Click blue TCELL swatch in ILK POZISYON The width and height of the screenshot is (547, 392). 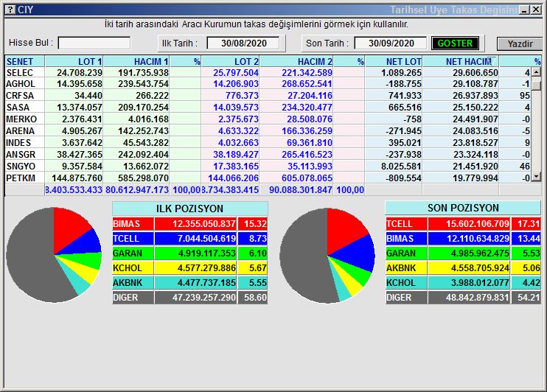pos(133,239)
